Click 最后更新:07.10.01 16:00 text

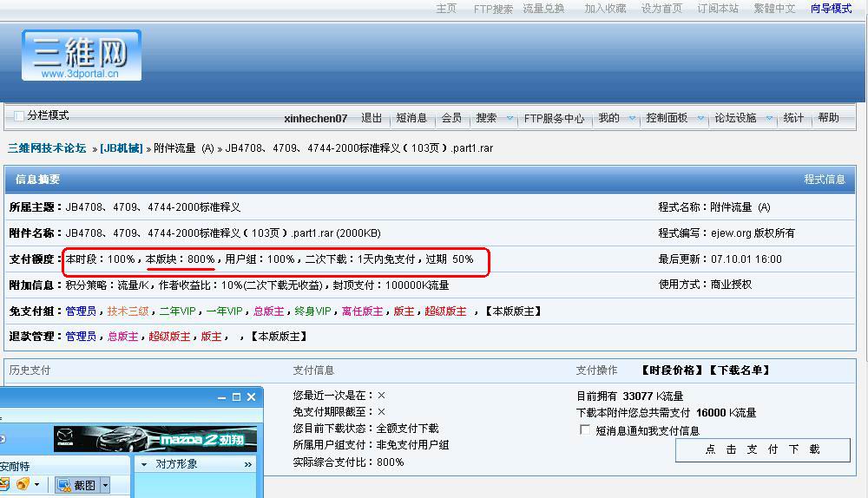(x=720, y=259)
